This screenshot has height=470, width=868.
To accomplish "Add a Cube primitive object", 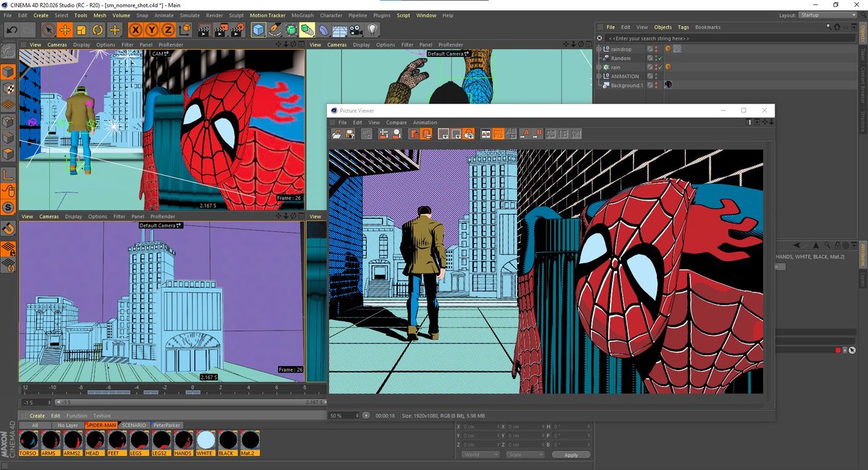I will click(x=258, y=30).
